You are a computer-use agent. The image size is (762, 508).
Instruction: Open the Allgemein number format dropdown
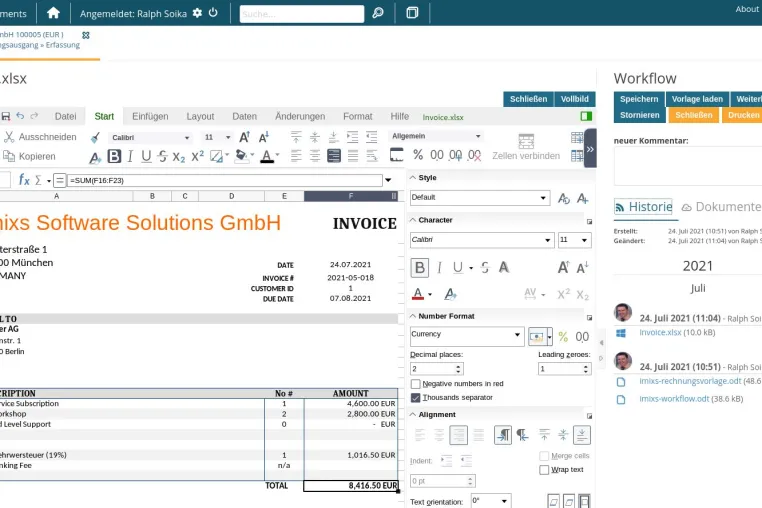click(478, 136)
